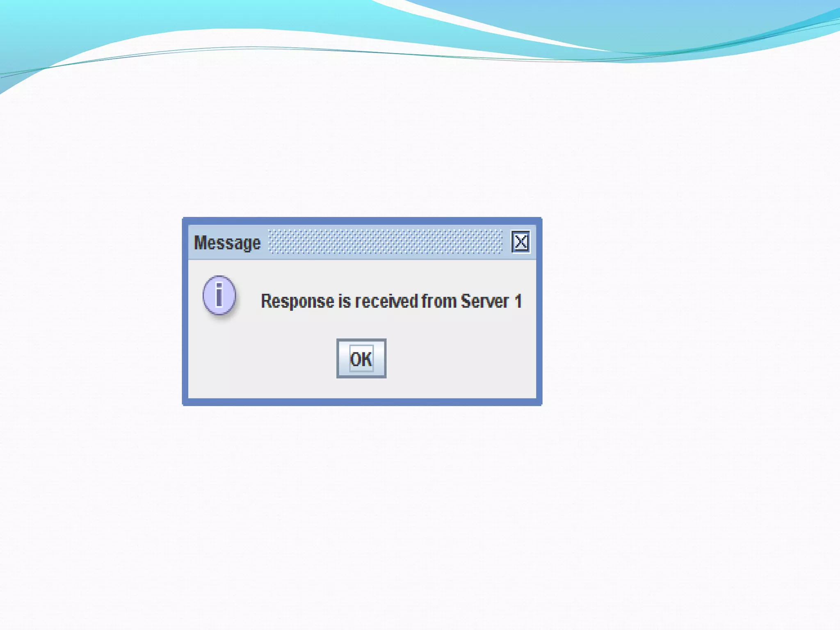Close the Message dialog with X

click(520, 242)
